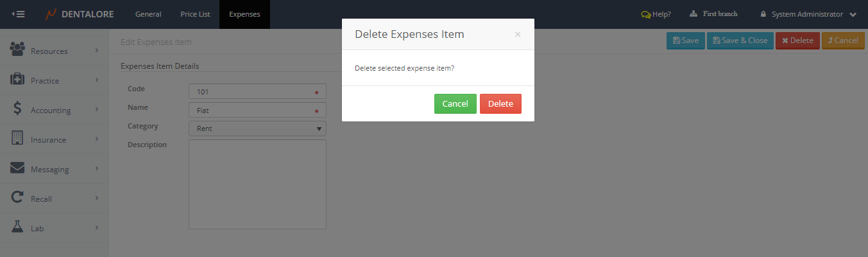The width and height of the screenshot is (868, 257).
Task: Open the Category dropdown showing Rent
Action: (x=257, y=128)
